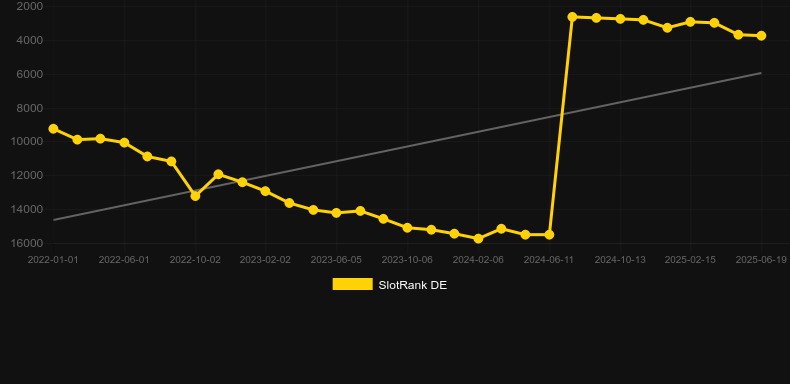Select the data point above 2024-10-13
This screenshot has width=790, height=384.
(x=620, y=19)
